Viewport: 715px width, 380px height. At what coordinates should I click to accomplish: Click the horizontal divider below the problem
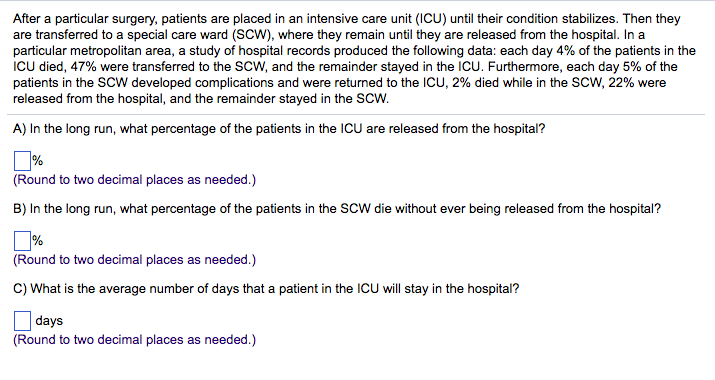356,115
